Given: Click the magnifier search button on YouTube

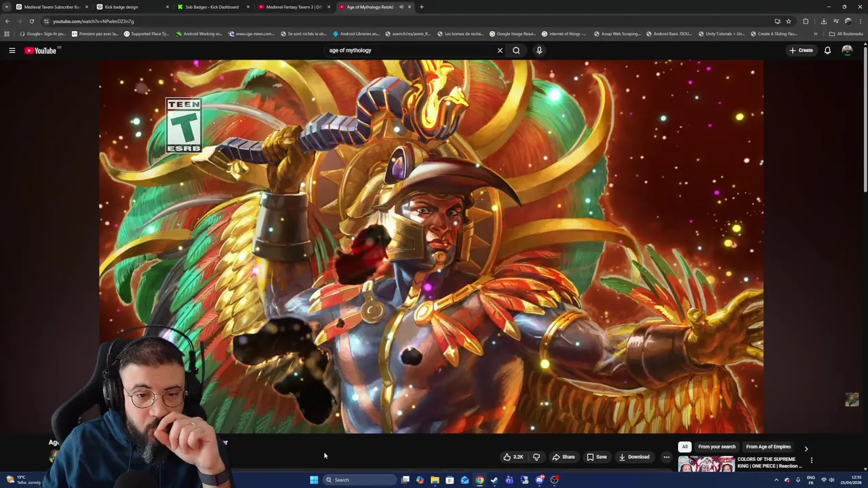Looking at the screenshot, I should [x=516, y=50].
